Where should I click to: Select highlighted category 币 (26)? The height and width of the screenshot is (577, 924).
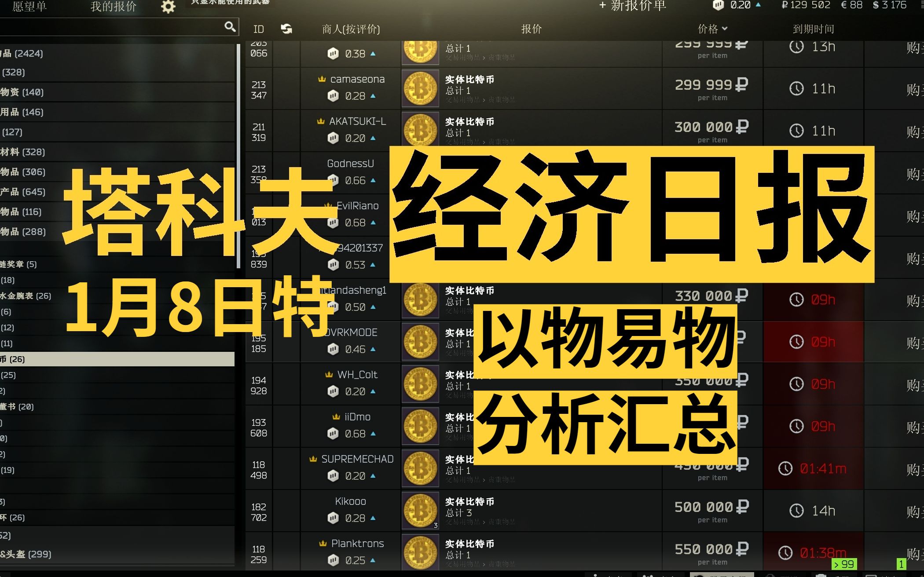pyautogui.click(x=117, y=359)
